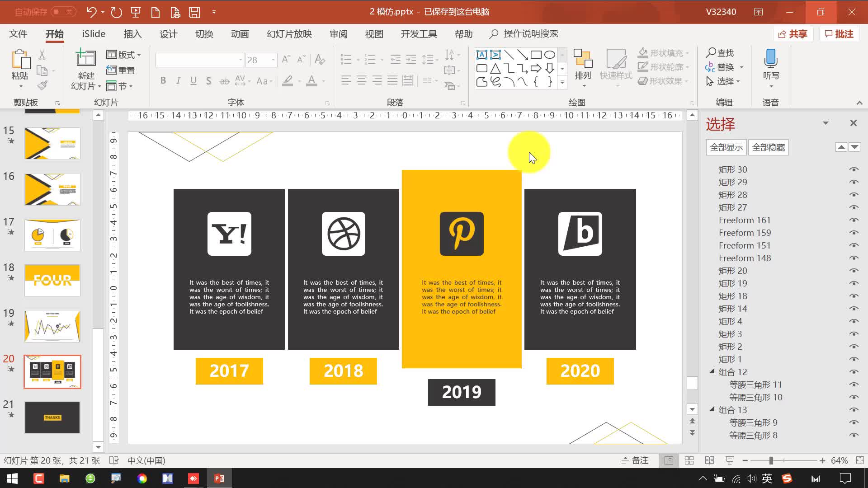Apply Underline formatting
This screenshot has width=868, height=488.
pyautogui.click(x=193, y=81)
